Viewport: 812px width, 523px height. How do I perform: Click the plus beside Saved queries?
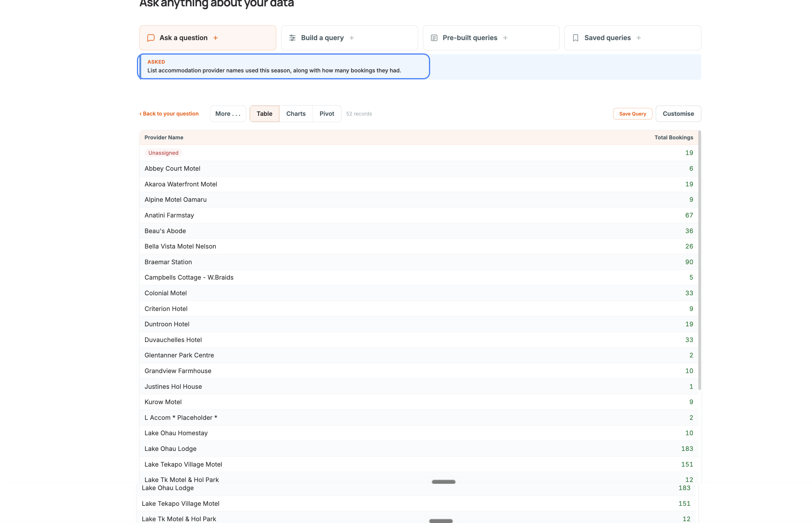639,38
